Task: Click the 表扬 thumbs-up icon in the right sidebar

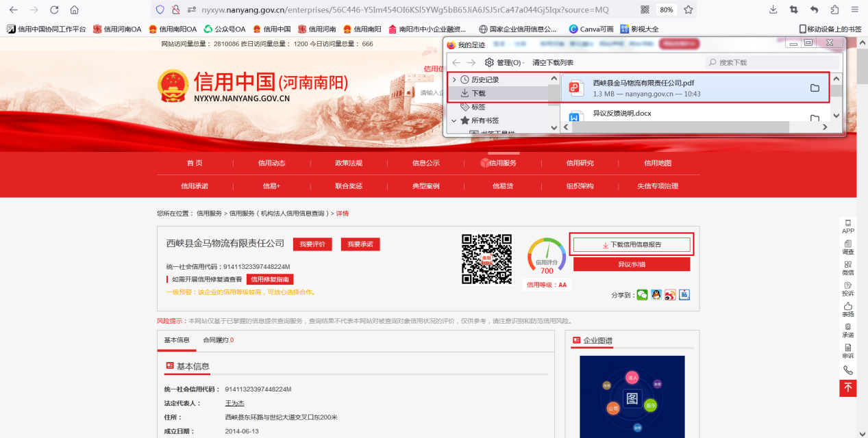Action: [848, 310]
